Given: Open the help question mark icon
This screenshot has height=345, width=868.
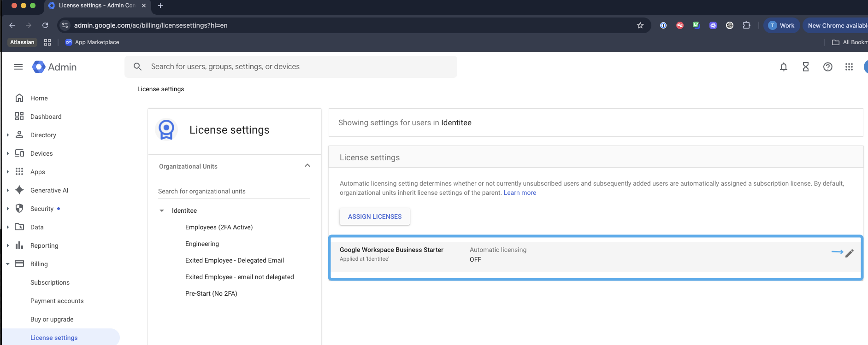Looking at the screenshot, I should 827,67.
